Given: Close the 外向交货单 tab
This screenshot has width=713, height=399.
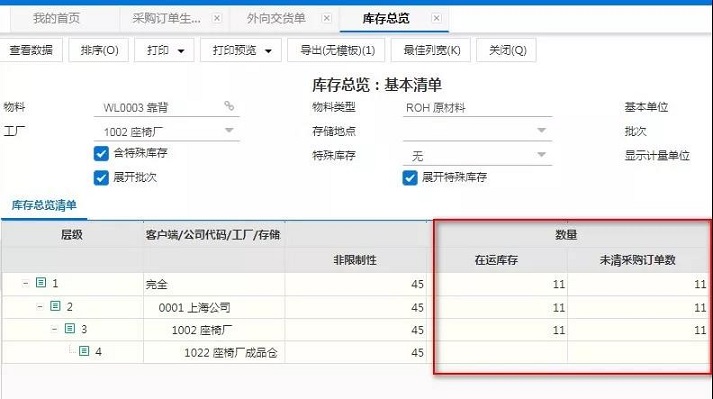Looking at the screenshot, I should [326, 18].
